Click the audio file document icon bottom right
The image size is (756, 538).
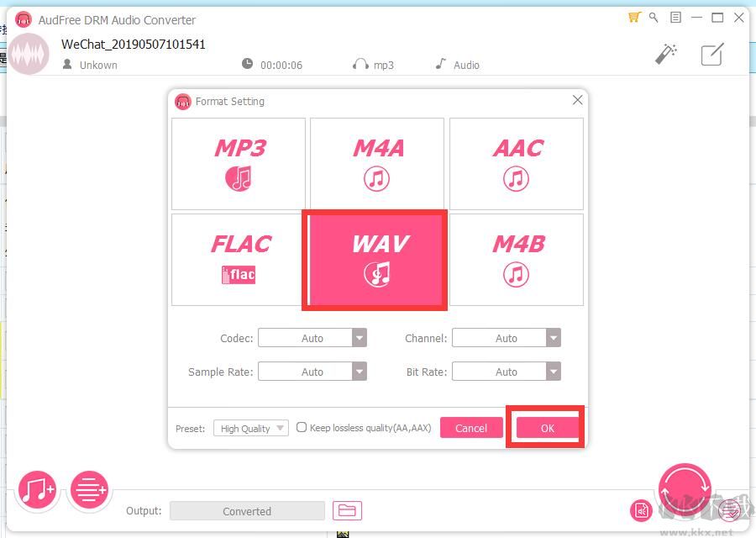641,510
